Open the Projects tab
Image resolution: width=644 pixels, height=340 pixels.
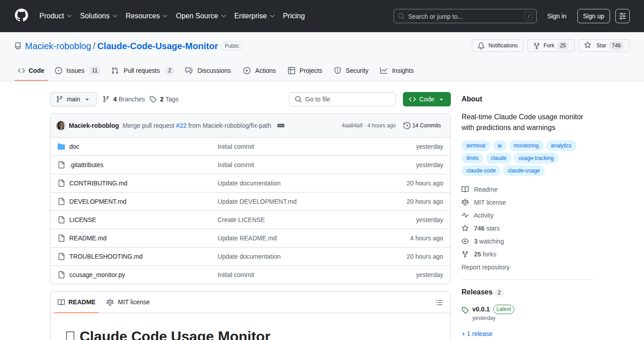(305, 71)
